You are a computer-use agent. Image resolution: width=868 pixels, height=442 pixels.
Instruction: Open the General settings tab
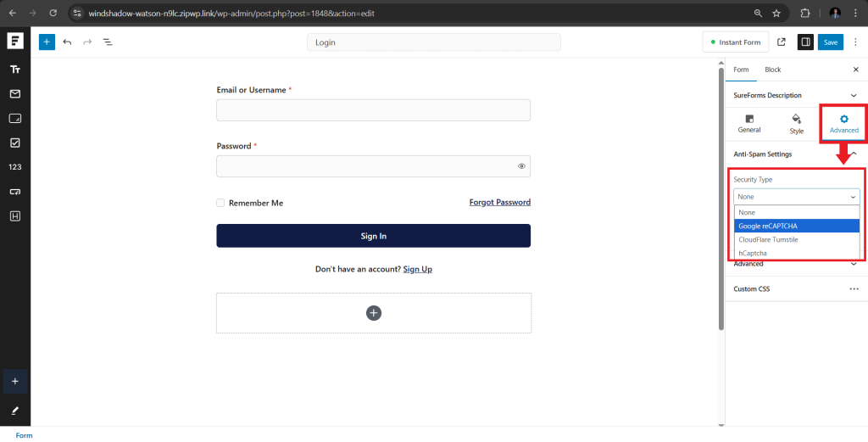[749, 124]
